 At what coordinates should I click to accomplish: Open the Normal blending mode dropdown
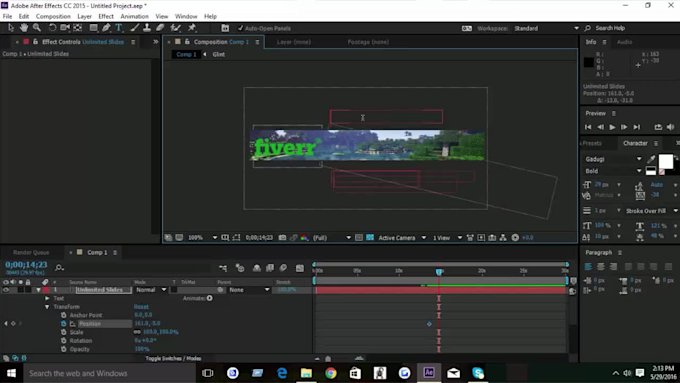(151, 290)
